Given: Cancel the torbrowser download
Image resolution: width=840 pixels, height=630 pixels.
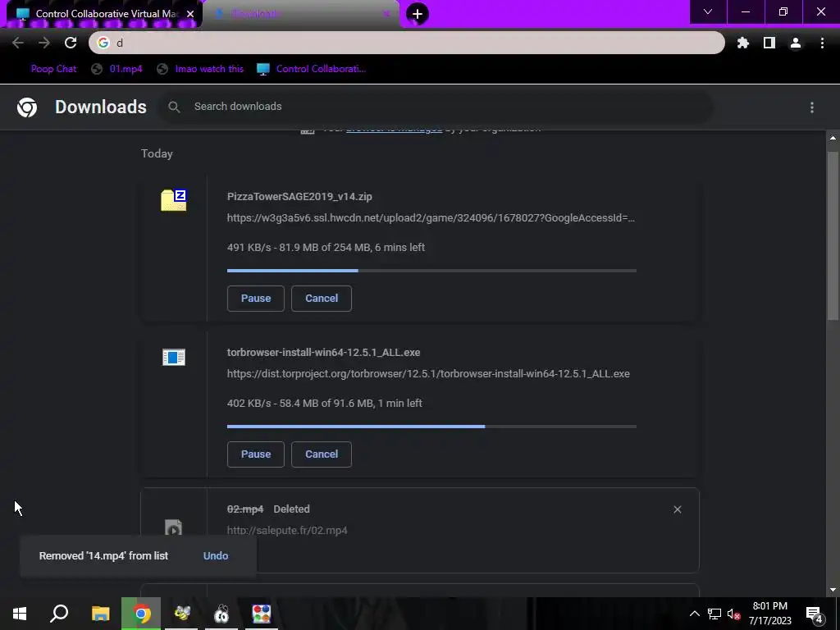Looking at the screenshot, I should 322,454.
